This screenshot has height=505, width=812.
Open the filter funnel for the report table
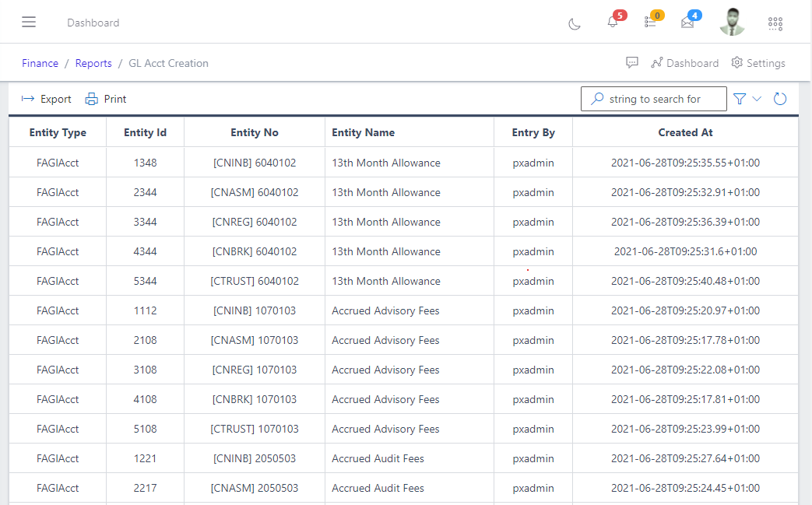pyautogui.click(x=738, y=99)
